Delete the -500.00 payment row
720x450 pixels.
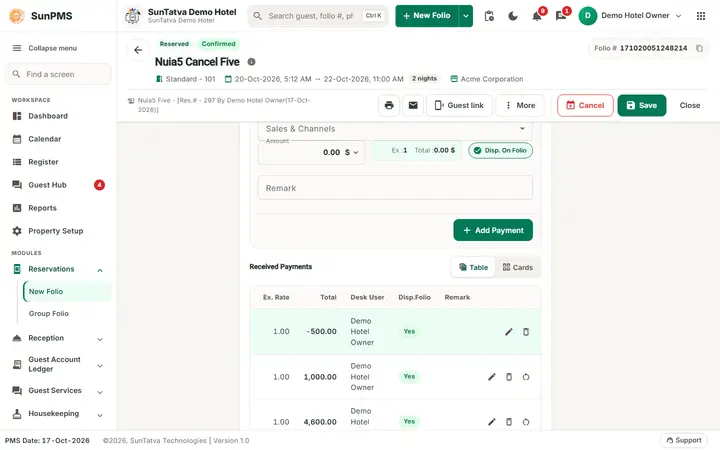point(526,332)
